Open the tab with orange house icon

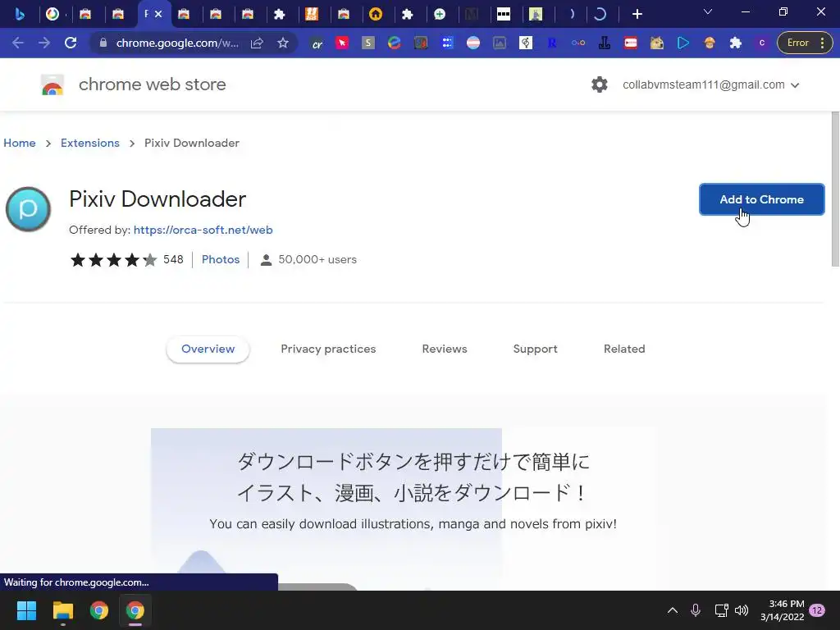point(376,14)
